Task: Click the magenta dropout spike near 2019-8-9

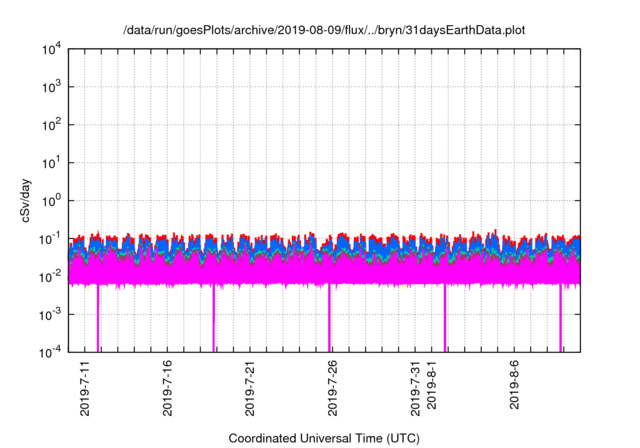Action: coord(560,318)
